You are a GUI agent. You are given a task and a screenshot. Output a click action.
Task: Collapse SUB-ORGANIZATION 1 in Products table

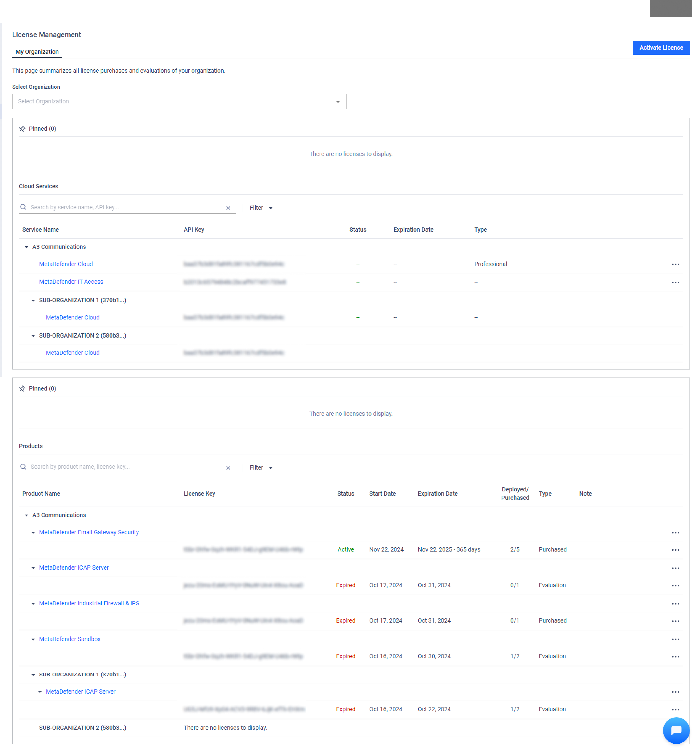click(x=33, y=675)
